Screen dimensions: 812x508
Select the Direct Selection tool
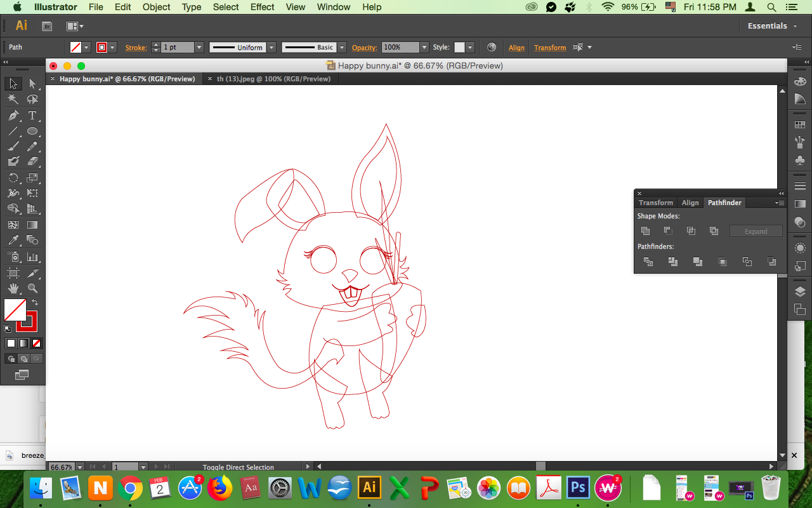point(32,84)
